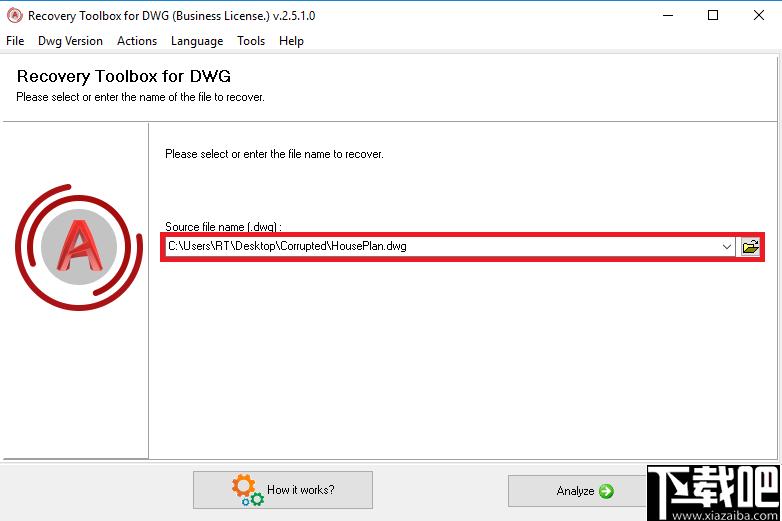Image resolution: width=782 pixels, height=521 pixels.
Task: Click the How it works? button
Action: (283, 490)
